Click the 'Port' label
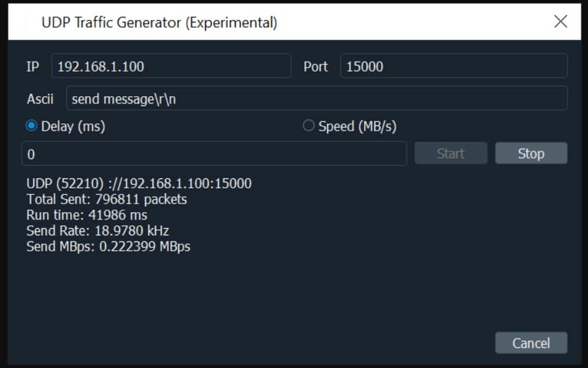Screen dimensions: 588x368 click(x=315, y=66)
